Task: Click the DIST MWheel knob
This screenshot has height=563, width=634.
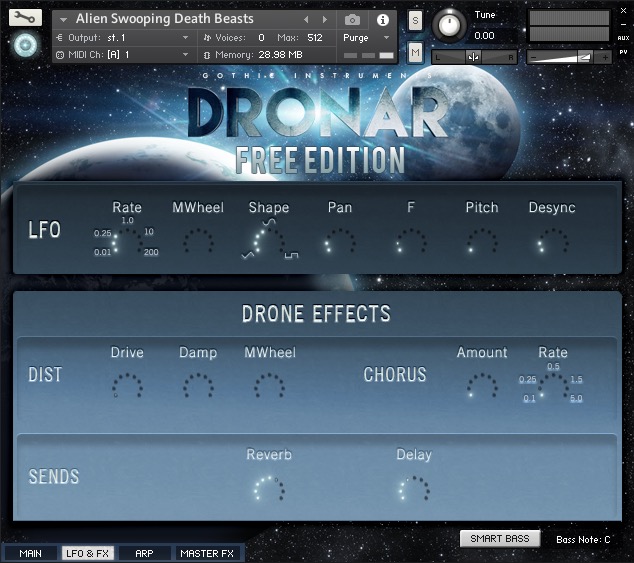Action: [269, 386]
